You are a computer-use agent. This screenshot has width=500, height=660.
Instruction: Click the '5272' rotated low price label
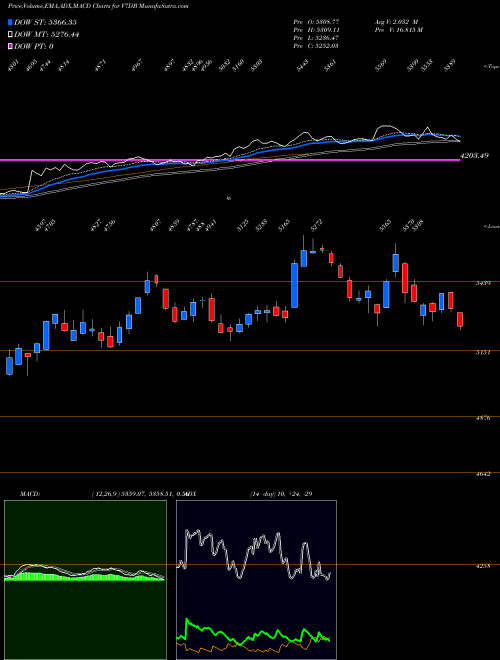(x=316, y=225)
